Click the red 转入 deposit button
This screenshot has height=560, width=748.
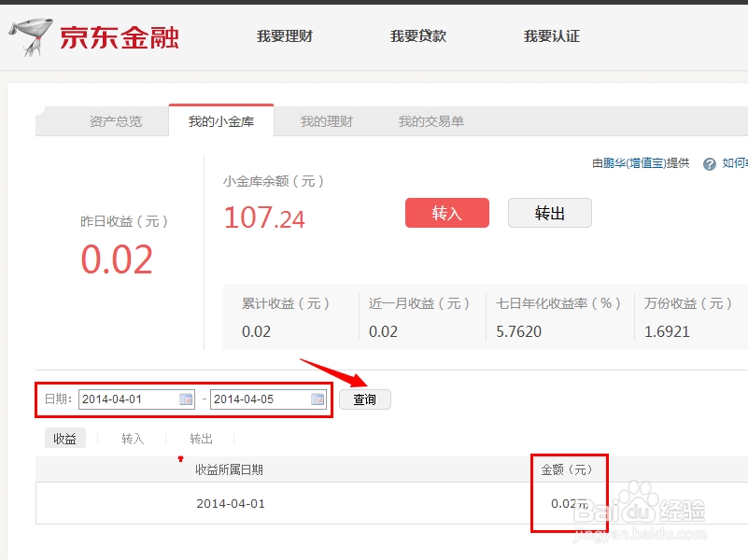[x=446, y=213]
